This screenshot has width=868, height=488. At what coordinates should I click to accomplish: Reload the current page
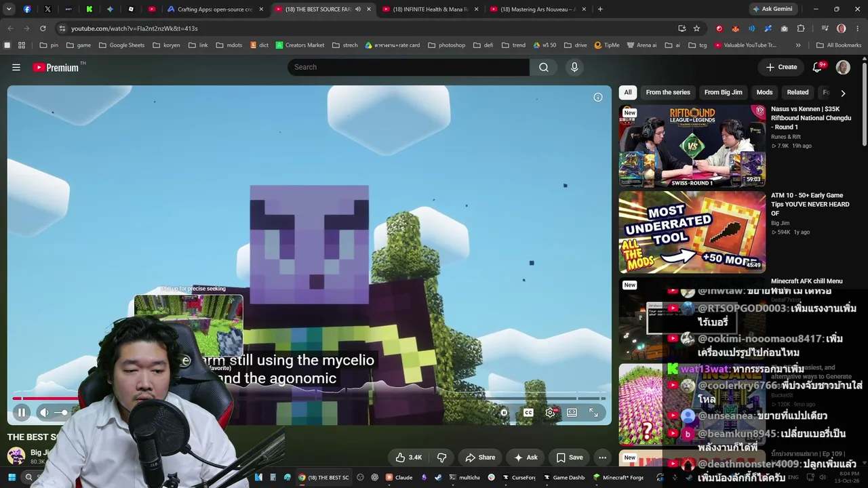tap(43, 28)
